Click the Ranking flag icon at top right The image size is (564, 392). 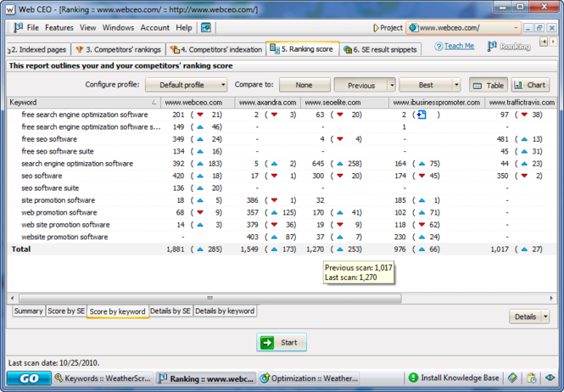[x=492, y=46]
